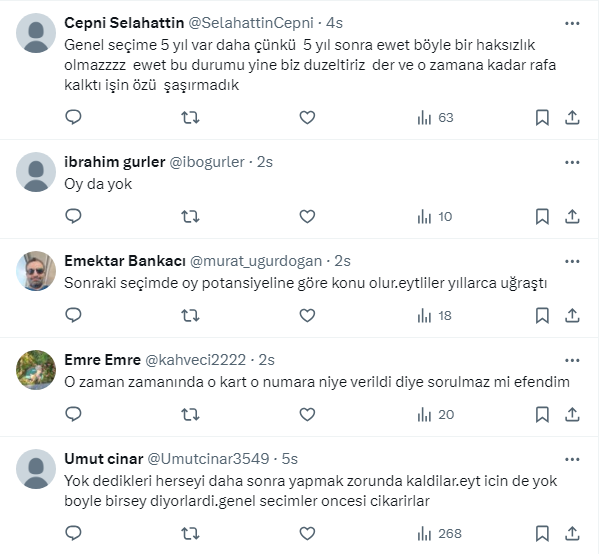Open ibrahim gurler's tweet timestamp 2s
Viewport: 606px width, 554px height.
pos(265,162)
